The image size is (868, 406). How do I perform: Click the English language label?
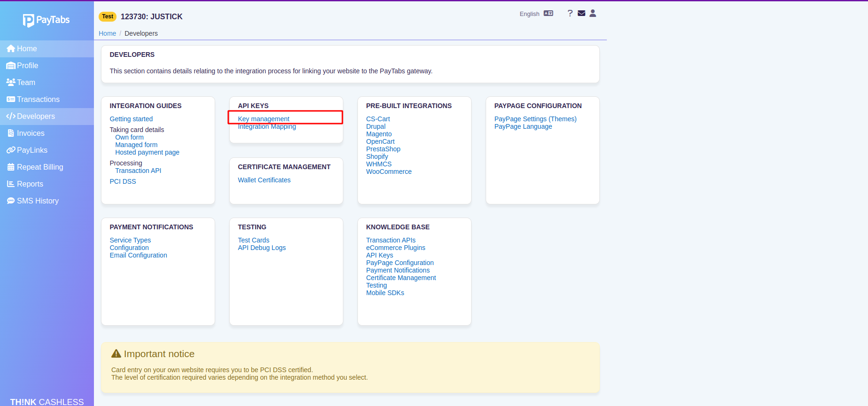(x=529, y=14)
